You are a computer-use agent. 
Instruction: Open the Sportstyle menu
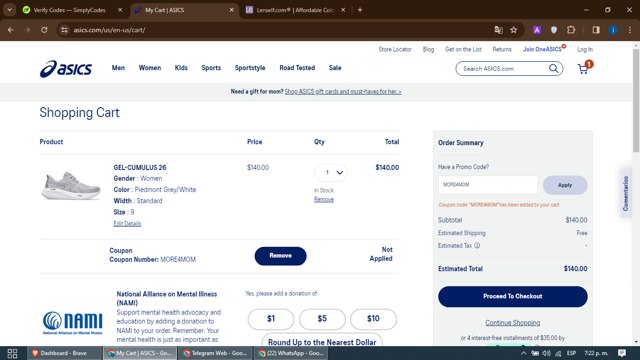tap(250, 68)
